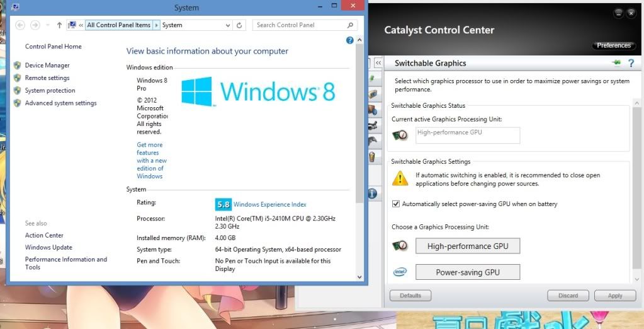Click the computer icon in address bar

[x=72, y=25]
